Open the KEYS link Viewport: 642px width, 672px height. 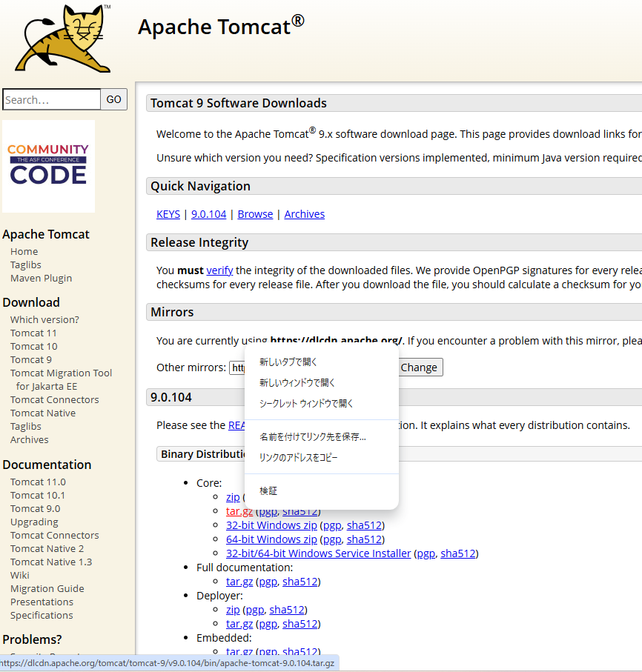coord(168,213)
